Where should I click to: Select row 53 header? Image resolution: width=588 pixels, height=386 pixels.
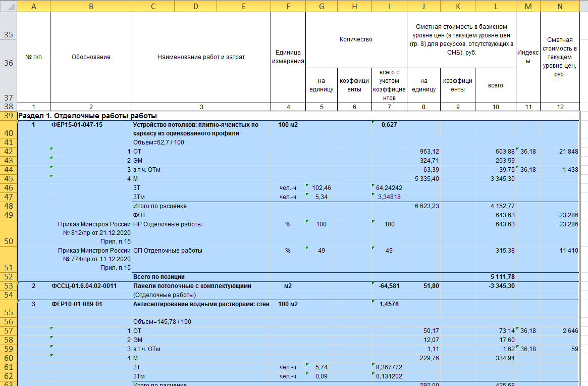tap(8, 286)
